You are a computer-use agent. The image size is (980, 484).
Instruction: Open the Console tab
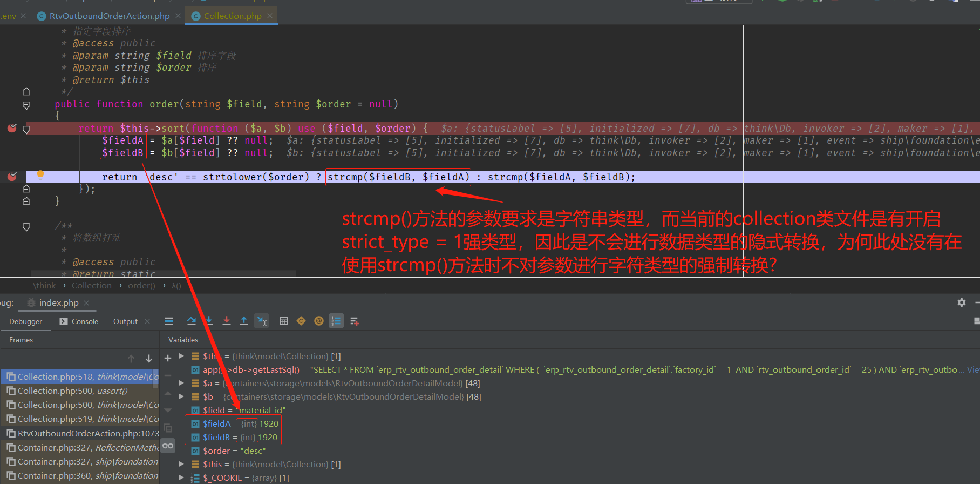click(x=79, y=321)
